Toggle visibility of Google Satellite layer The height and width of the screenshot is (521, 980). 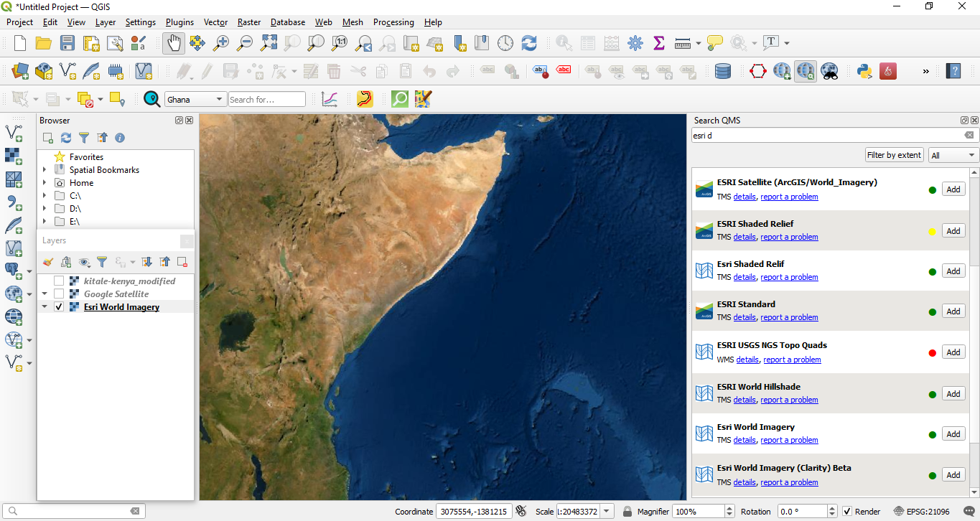coord(59,294)
